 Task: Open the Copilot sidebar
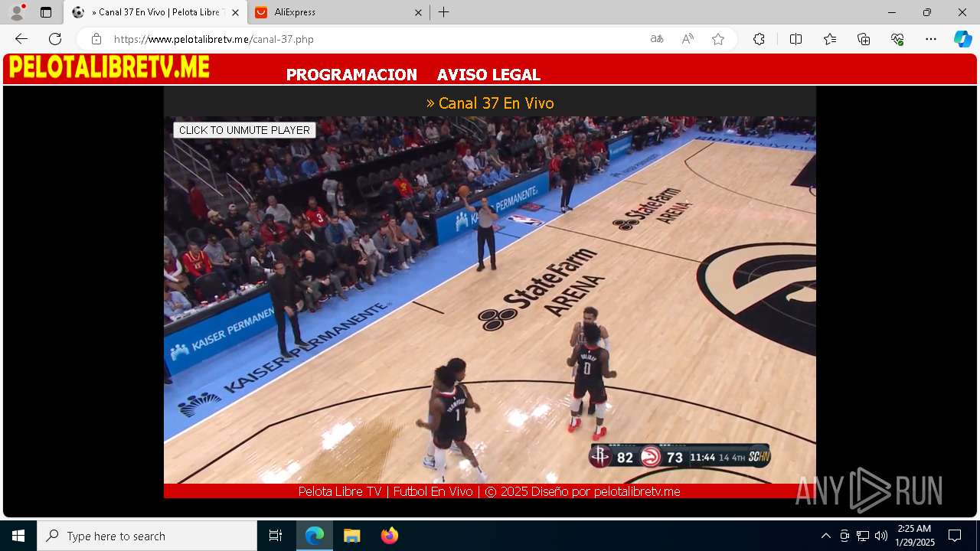pos(962,39)
